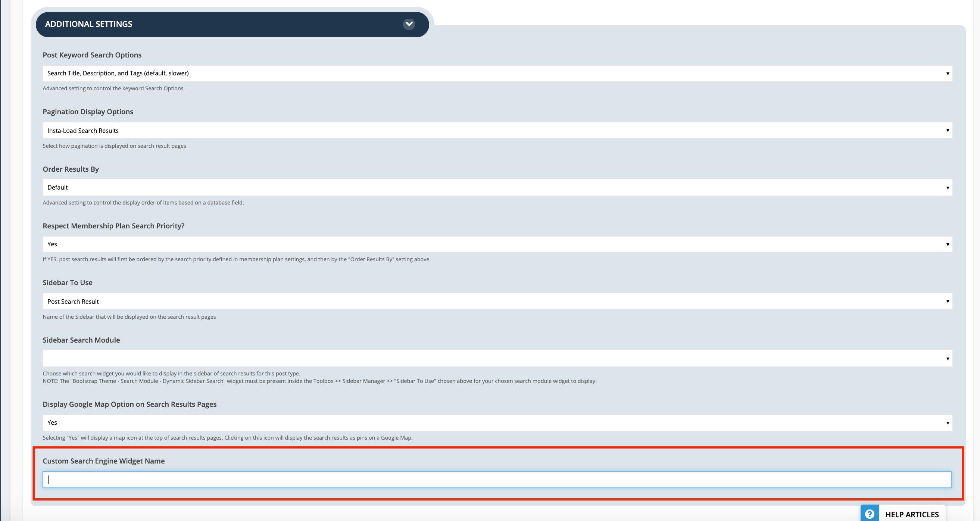The height and width of the screenshot is (521, 980).
Task: Click Display Google Map Option label text
Action: point(129,404)
